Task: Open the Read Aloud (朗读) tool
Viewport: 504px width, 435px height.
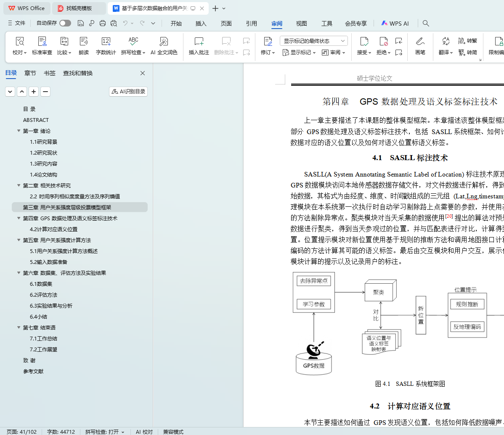Action: coord(84,42)
